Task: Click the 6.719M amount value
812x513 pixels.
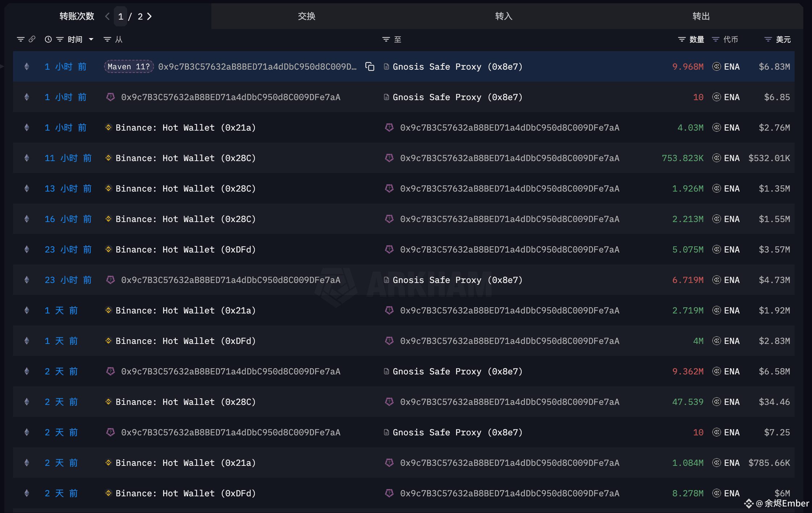Action: click(688, 280)
